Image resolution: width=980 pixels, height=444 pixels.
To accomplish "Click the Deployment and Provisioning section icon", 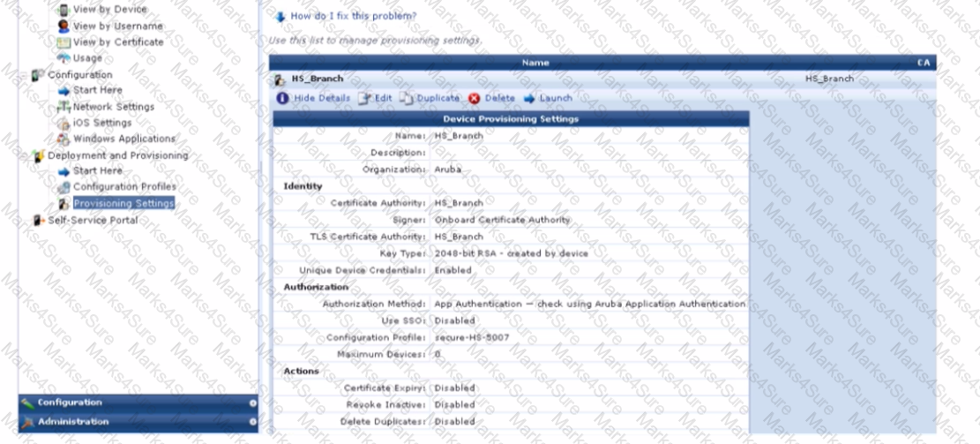I will pyautogui.click(x=38, y=155).
